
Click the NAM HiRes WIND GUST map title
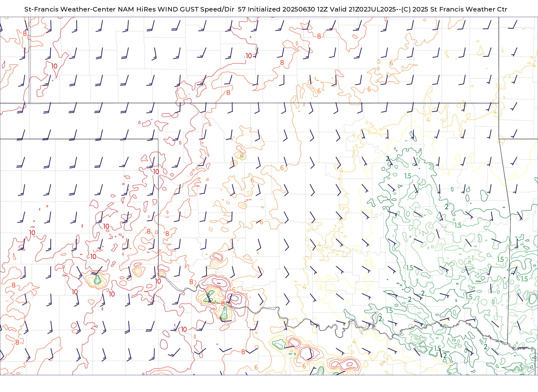(266, 9)
